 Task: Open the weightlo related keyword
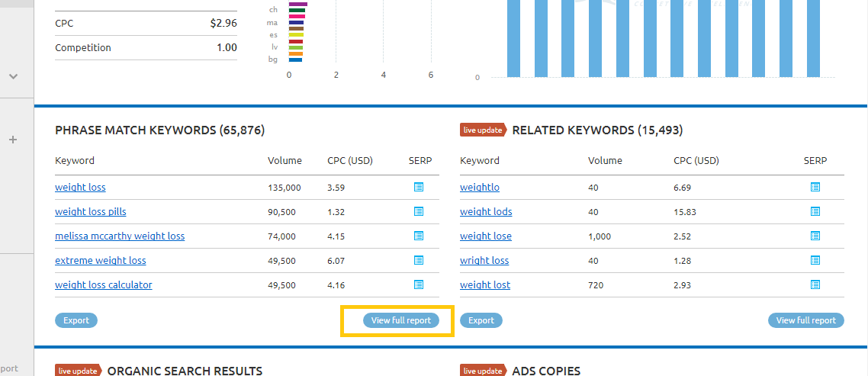point(480,187)
